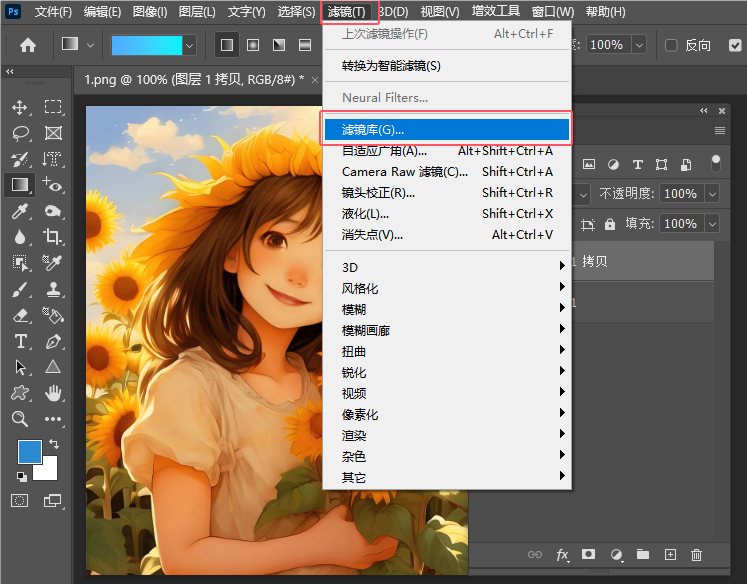Go to Photoshop Home screen

[x=28, y=45]
